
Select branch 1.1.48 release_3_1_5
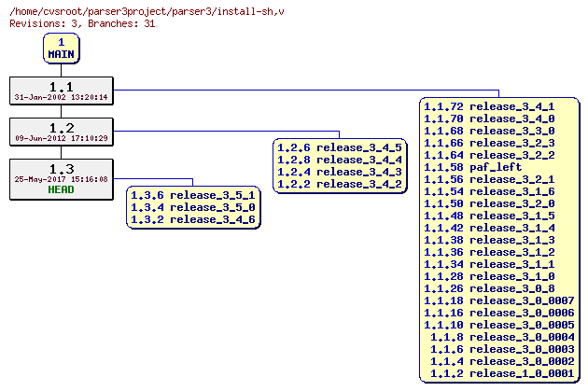pyautogui.click(x=489, y=216)
